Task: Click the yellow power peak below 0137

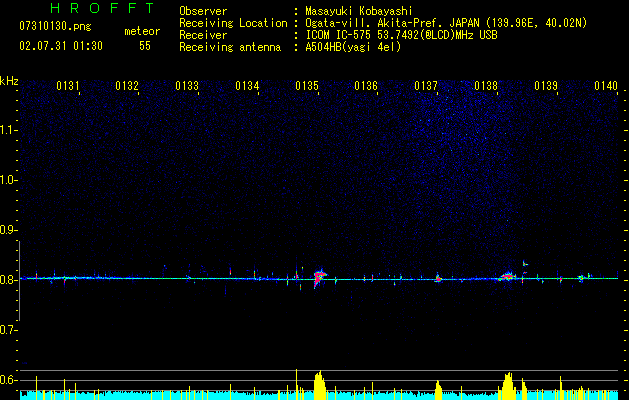Action: [x=438, y=390]
